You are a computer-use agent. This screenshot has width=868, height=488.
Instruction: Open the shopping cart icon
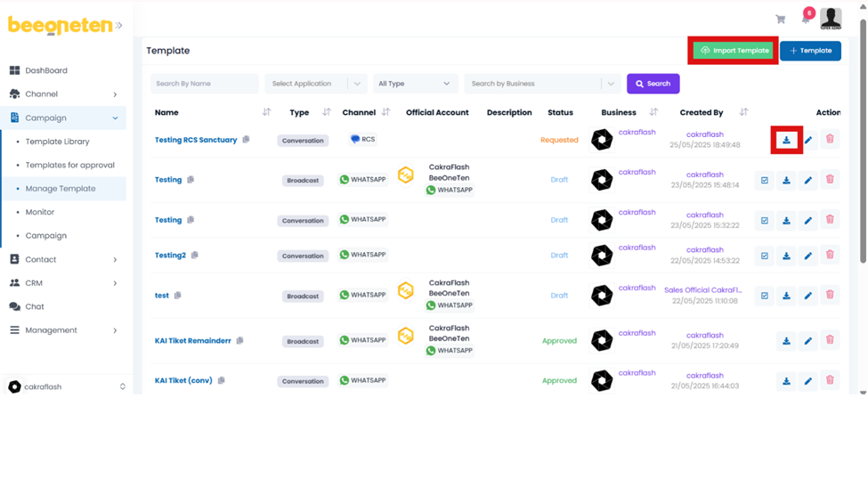[780, 19]
